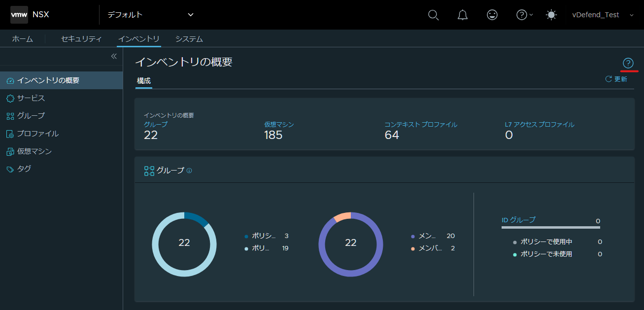The height and width of the screenshot is (310, 644).
Task: Click the member donut chart
Action: click(351, 244)
